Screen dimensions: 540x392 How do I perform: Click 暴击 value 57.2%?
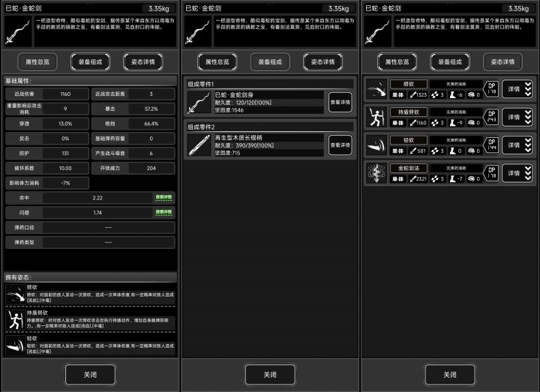pyautogui.click(x=151, y=109)
